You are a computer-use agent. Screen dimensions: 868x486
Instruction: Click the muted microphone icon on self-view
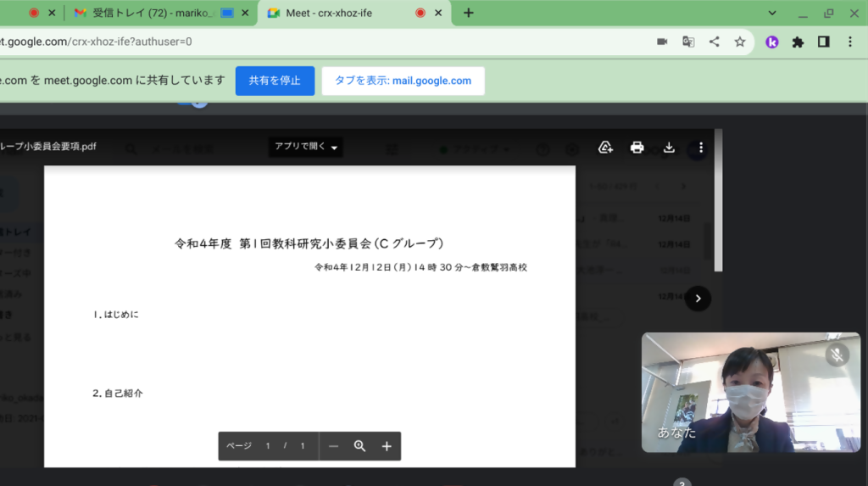pos(837,354)
